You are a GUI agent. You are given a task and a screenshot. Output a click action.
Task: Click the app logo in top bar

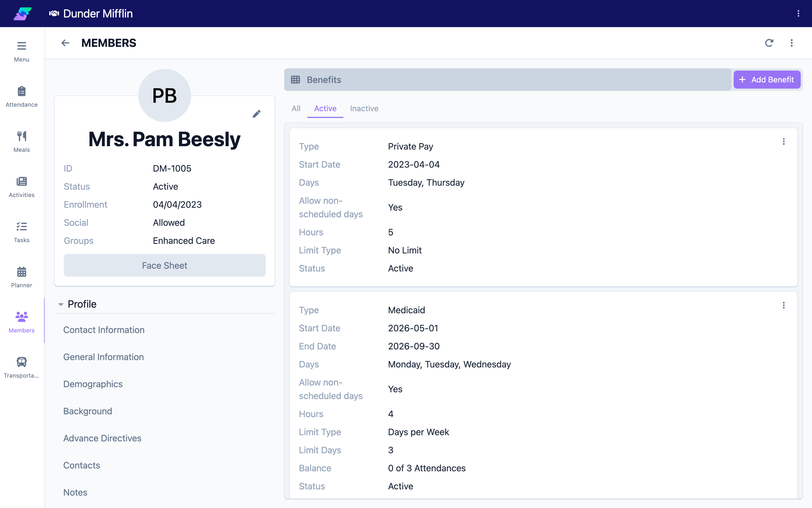(23, 14)
